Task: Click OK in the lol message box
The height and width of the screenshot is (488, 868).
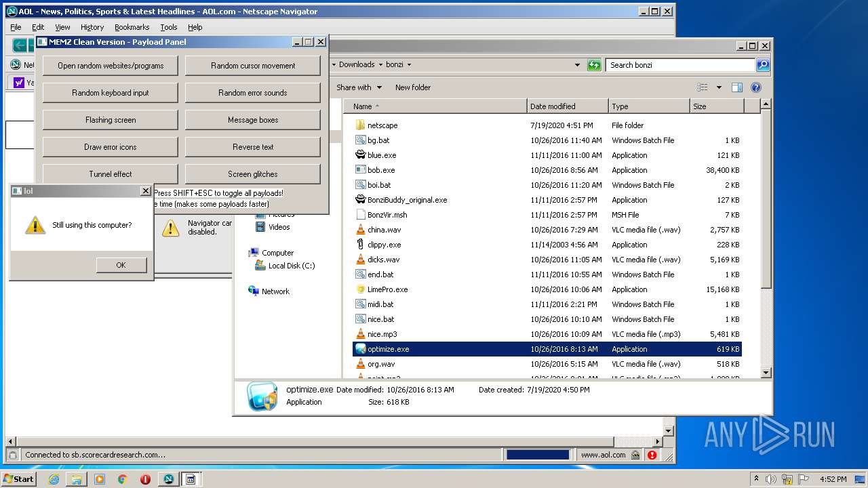Action: click(121, 265)
